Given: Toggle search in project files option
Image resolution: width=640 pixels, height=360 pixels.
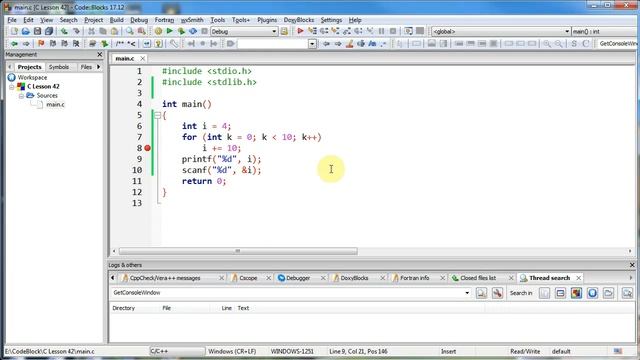Looking at the screenshot, I should tap(576, 293).
